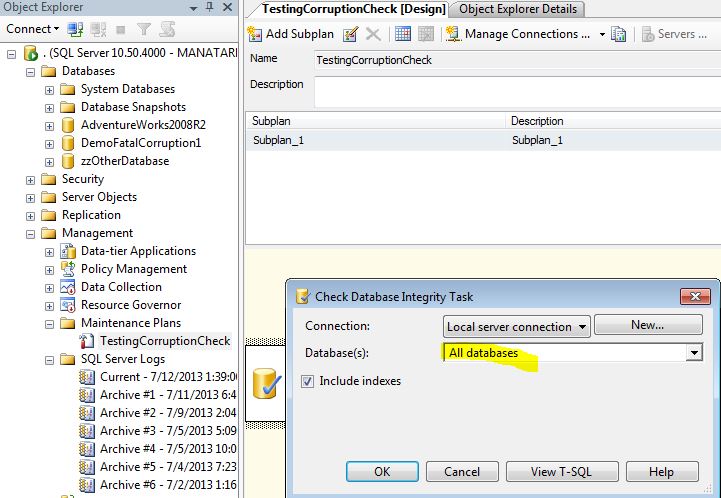Expand Database Snapshots folder

[x=49, y=108]
